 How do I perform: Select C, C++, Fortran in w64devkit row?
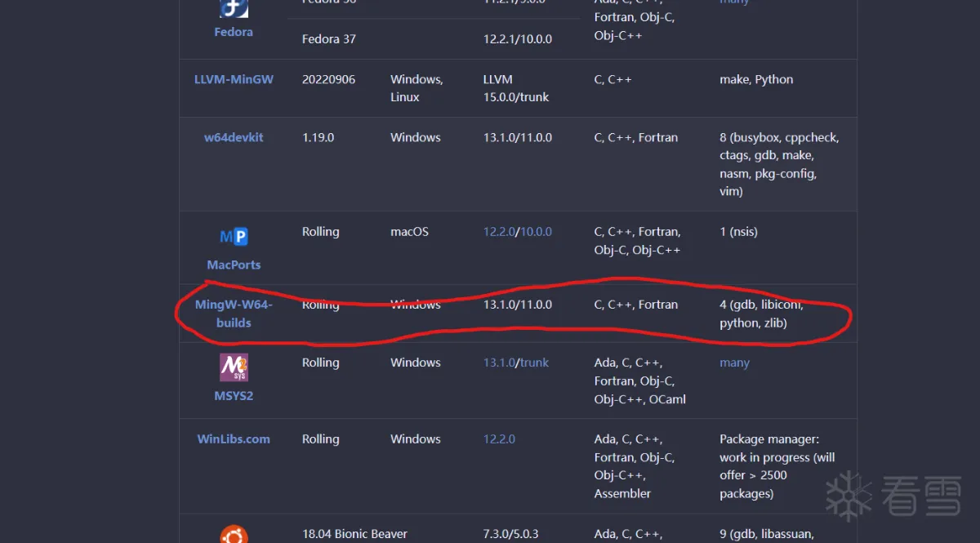(636, 137)
